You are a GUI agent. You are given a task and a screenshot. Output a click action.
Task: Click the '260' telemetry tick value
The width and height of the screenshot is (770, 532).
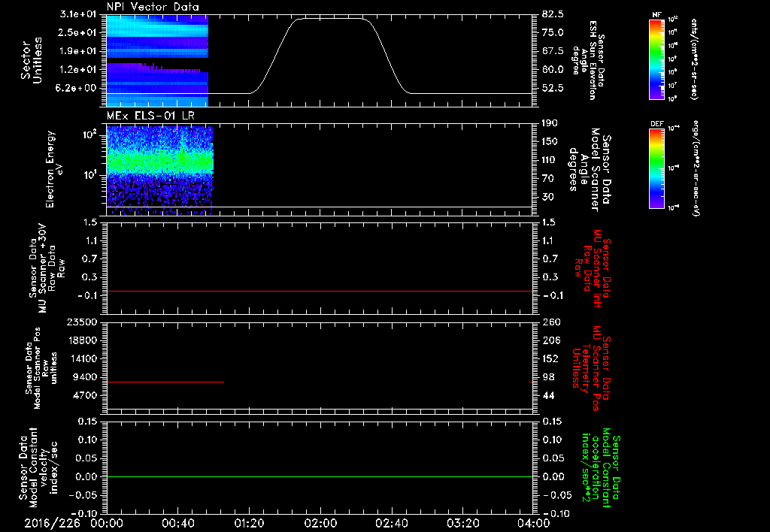tap(551, 322)
